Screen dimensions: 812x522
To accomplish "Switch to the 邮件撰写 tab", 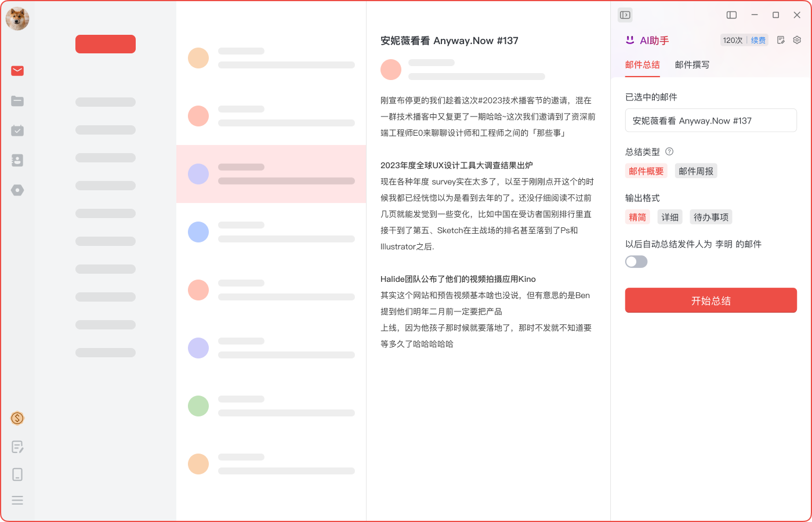I will point(691,65).
